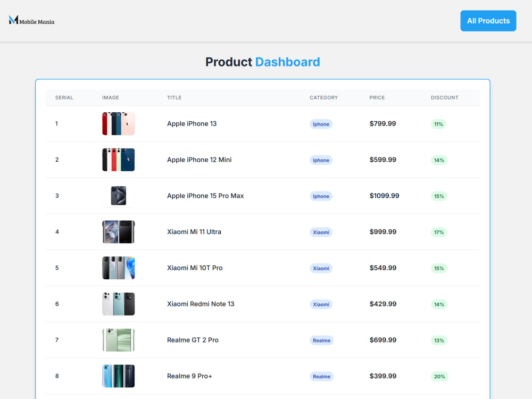532x399 pixels.
Task: Click the 15% discount for iPhone 15 Pro Max
Action: tap(439, 196)
